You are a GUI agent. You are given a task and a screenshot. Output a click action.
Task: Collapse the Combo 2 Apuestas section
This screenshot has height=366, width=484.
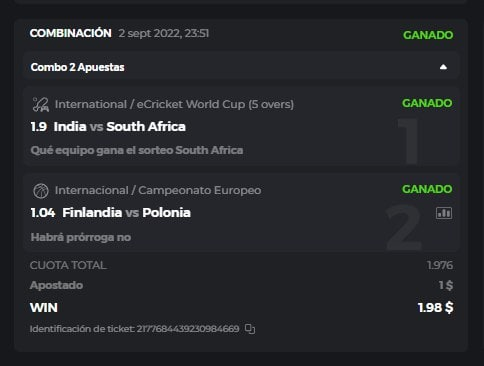(x=443, y=67)
